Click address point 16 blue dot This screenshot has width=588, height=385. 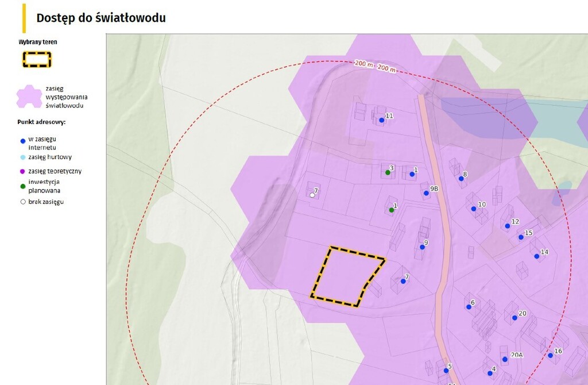[x=550, y=355]
